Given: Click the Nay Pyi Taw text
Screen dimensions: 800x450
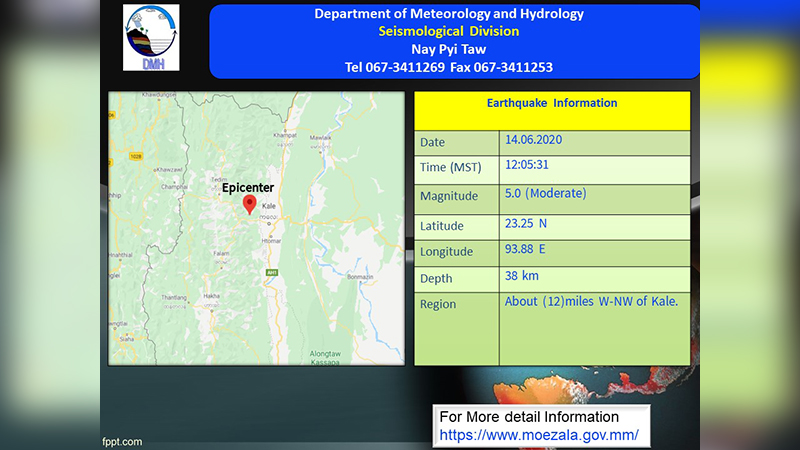Looking at the screenshot, I should pos(449,49).
